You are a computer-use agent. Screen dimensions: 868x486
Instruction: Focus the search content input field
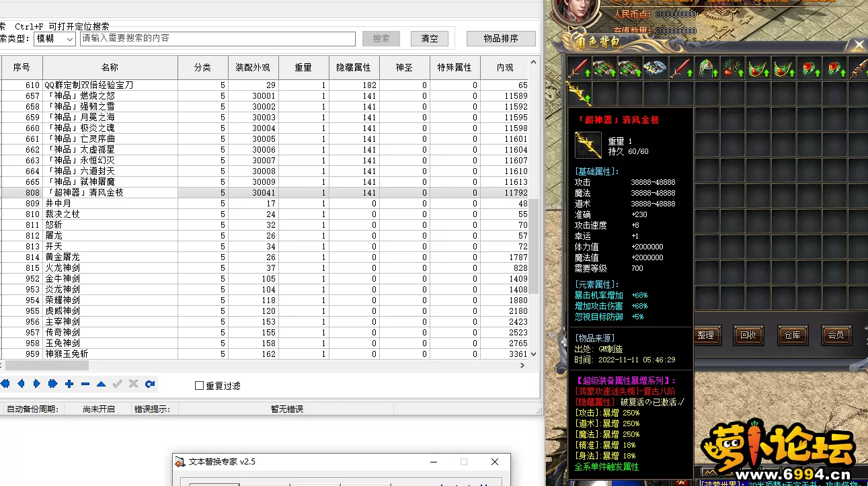218,39
